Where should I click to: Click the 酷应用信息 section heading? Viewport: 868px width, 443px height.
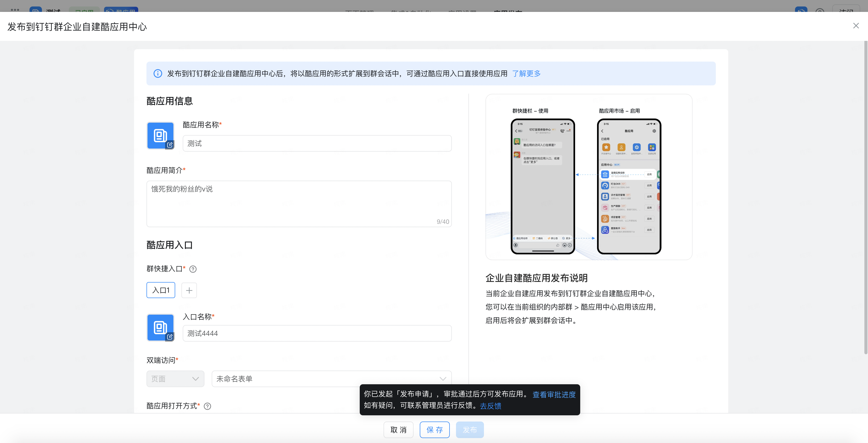[170, 101]
